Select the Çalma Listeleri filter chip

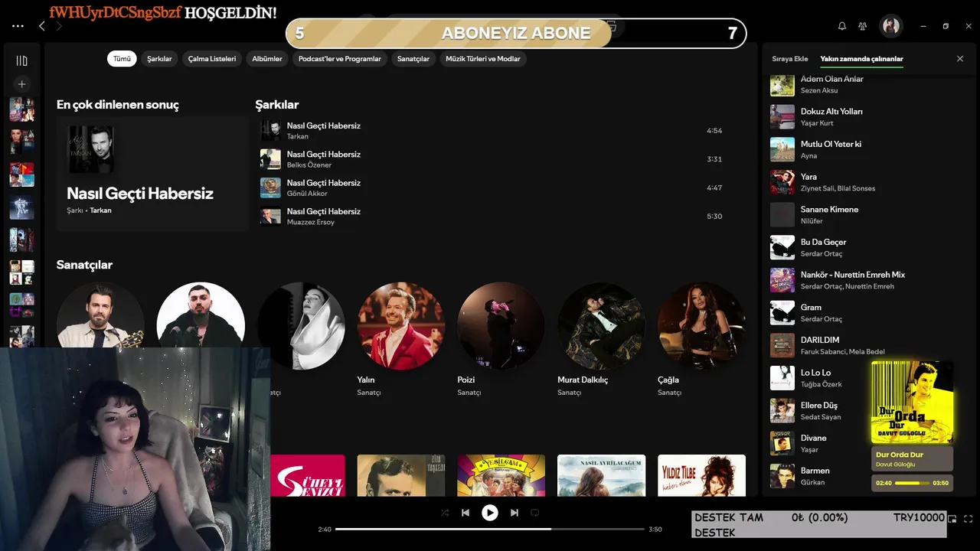point(212,59)
